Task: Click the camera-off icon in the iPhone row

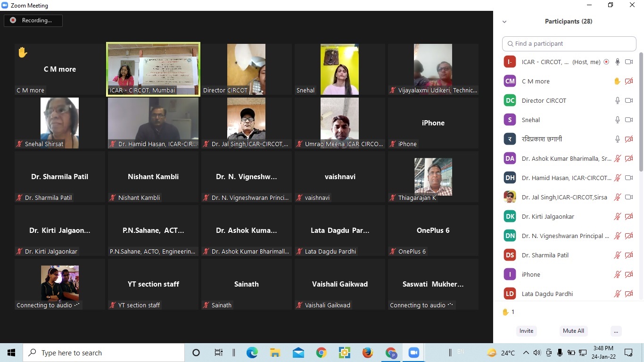Action: [628, 274]
